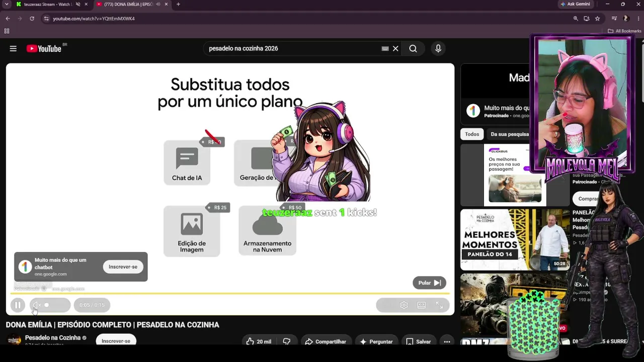Unmute the video with the speaker icon

pos(36,305)
